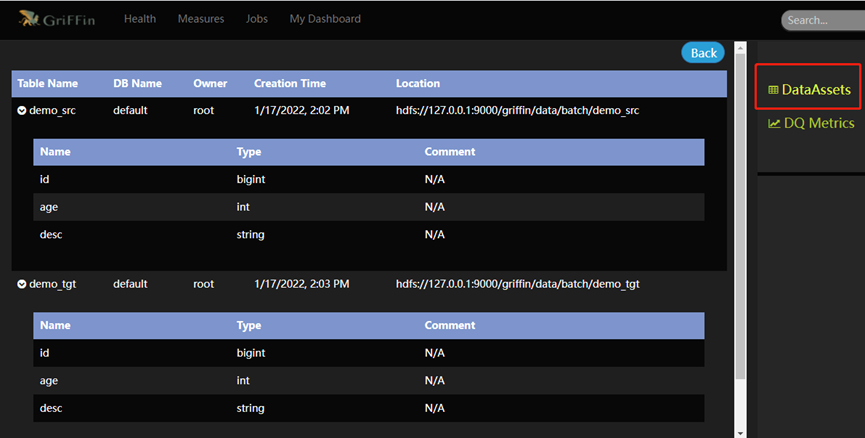This screenshot has height=438, width=865.
Task: Click the Owner column header
Action: coord(210,83)
